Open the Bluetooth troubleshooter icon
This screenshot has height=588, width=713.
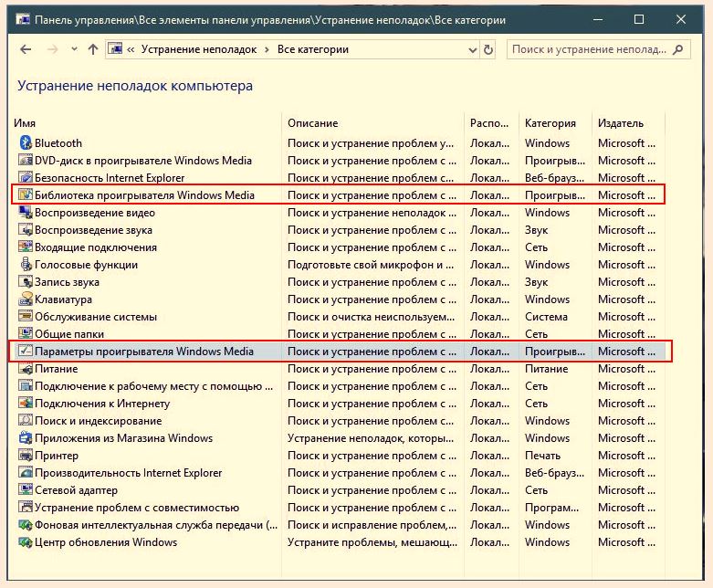[26, 142]
